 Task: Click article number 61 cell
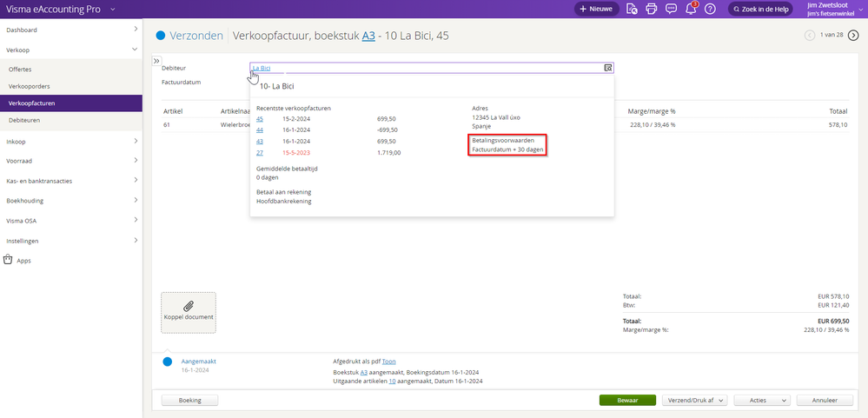point(167,125)
